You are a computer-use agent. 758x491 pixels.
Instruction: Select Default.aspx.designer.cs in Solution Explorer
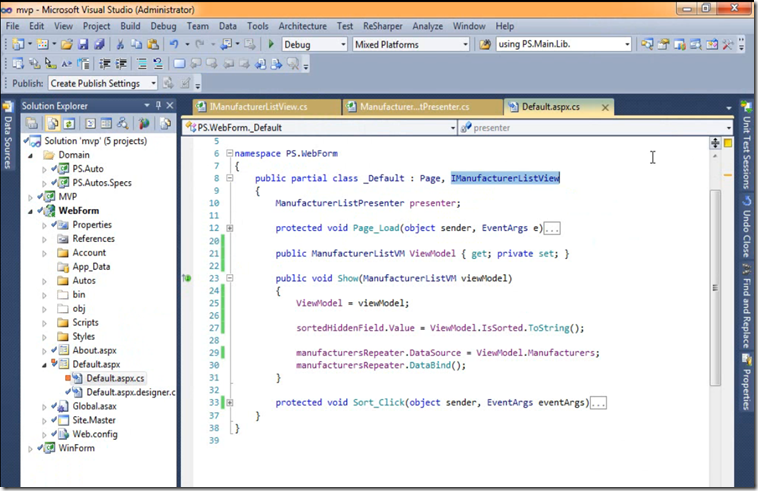point(131,392)
